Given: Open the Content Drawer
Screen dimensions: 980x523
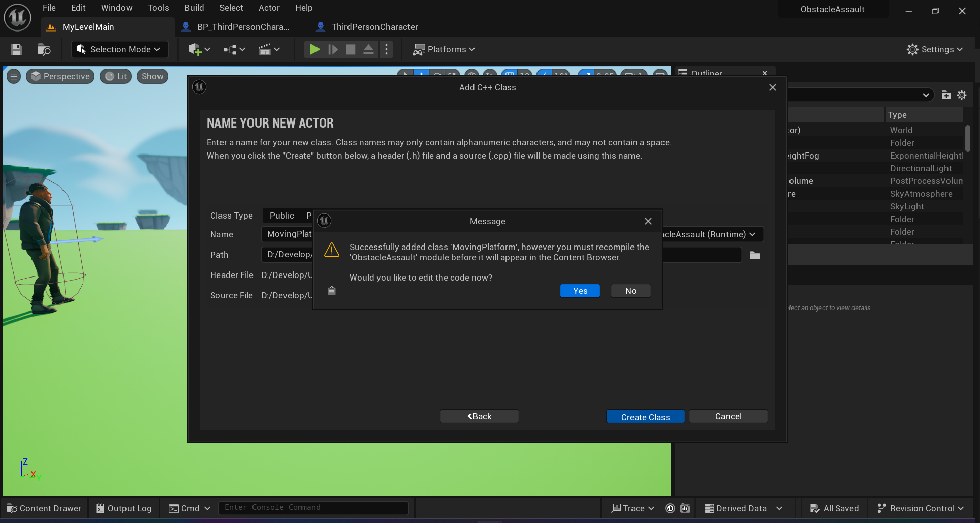Looking at the screenshot, I should (44, 508).
